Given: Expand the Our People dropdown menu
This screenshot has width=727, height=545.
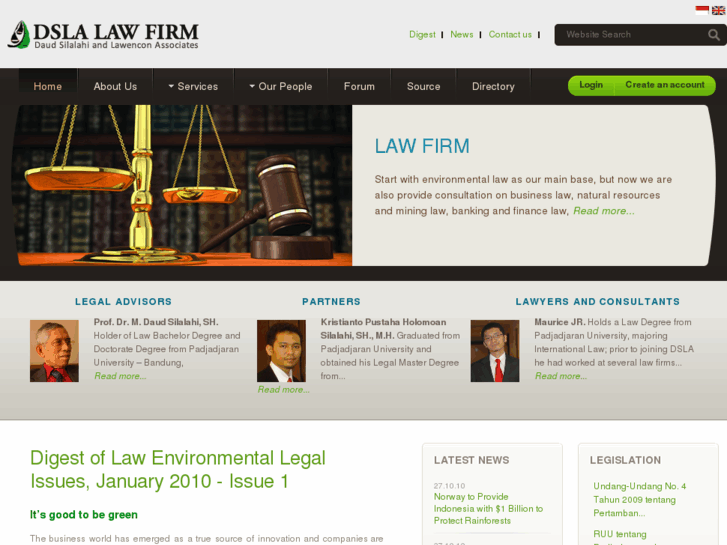Looking at the screenshot, I should (281, 86).
